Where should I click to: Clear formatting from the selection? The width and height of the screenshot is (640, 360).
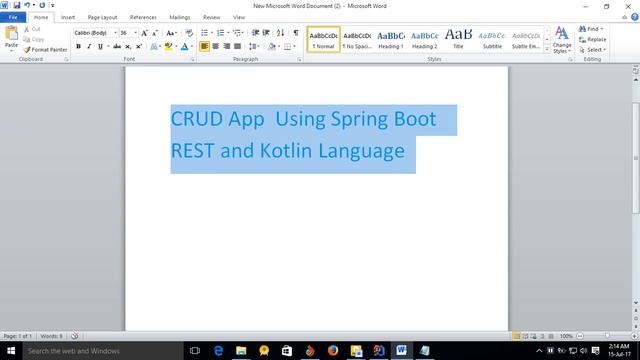[189, 33]
